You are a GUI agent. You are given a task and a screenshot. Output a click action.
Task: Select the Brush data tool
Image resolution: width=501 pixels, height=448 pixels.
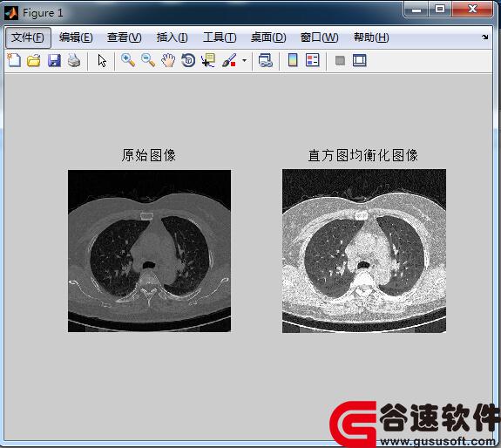229,60
